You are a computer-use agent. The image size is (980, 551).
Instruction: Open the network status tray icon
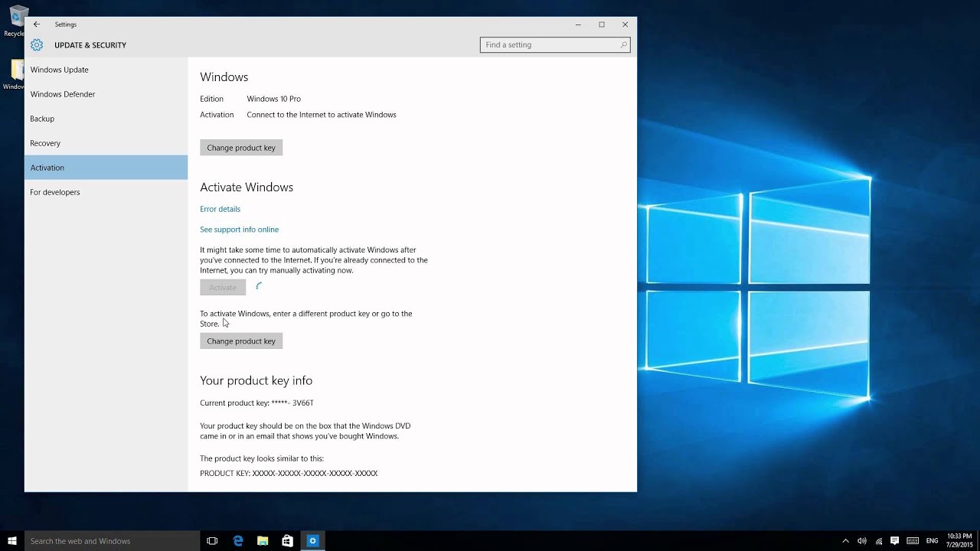[878, 541]
